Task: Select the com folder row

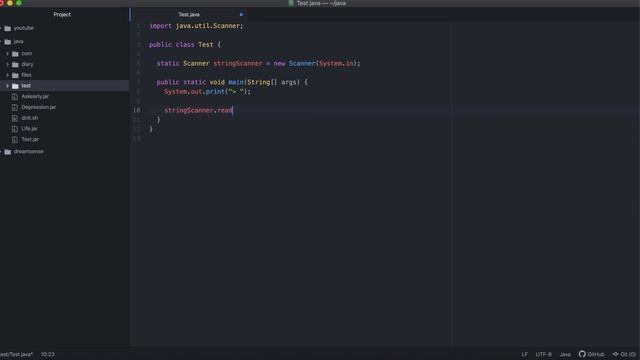Action: click(64, 53)
